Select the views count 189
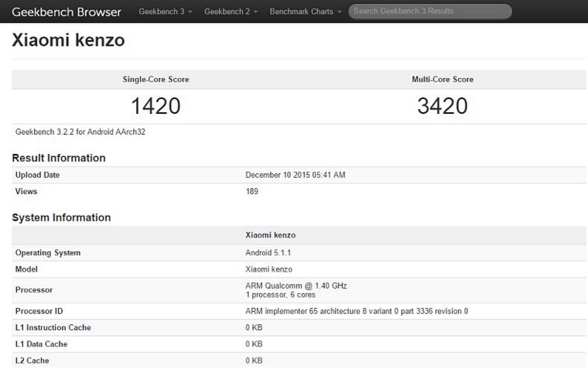588x369 pixels. coord(251,191)
